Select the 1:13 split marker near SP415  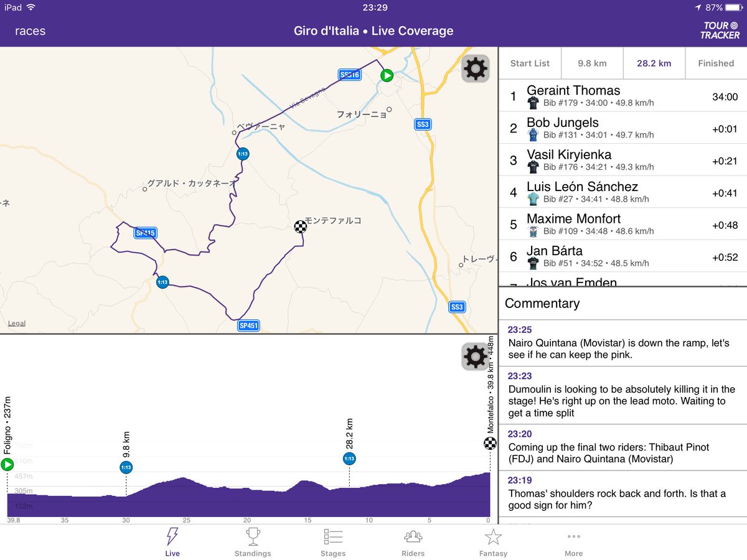coord(162,282)
